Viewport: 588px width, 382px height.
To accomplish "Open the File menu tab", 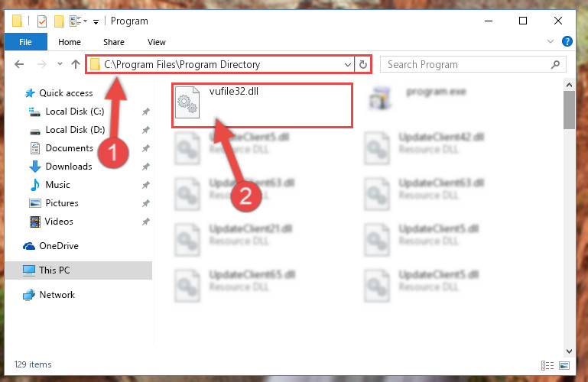I will [x=25, y=42].
